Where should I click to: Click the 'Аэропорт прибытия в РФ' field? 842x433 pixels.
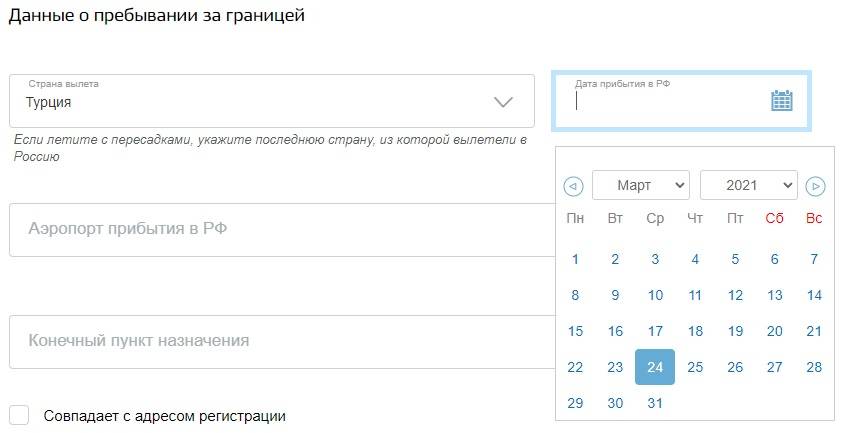[x=280, y=229]
